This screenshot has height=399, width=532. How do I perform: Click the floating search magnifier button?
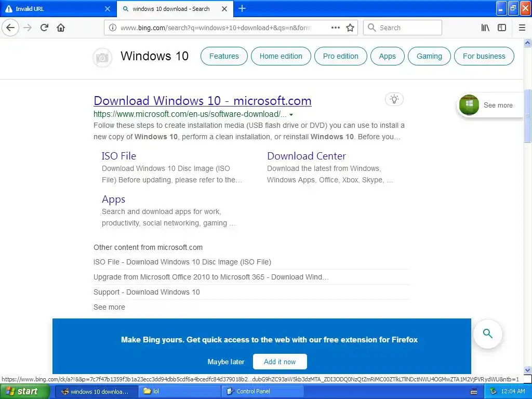pyautogui.click(x=487, y=334)
